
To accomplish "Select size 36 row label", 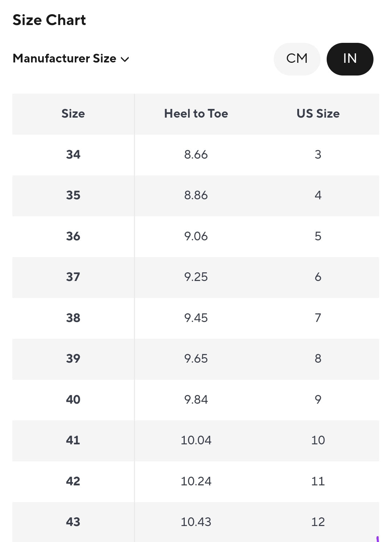I will click(73, 236).
